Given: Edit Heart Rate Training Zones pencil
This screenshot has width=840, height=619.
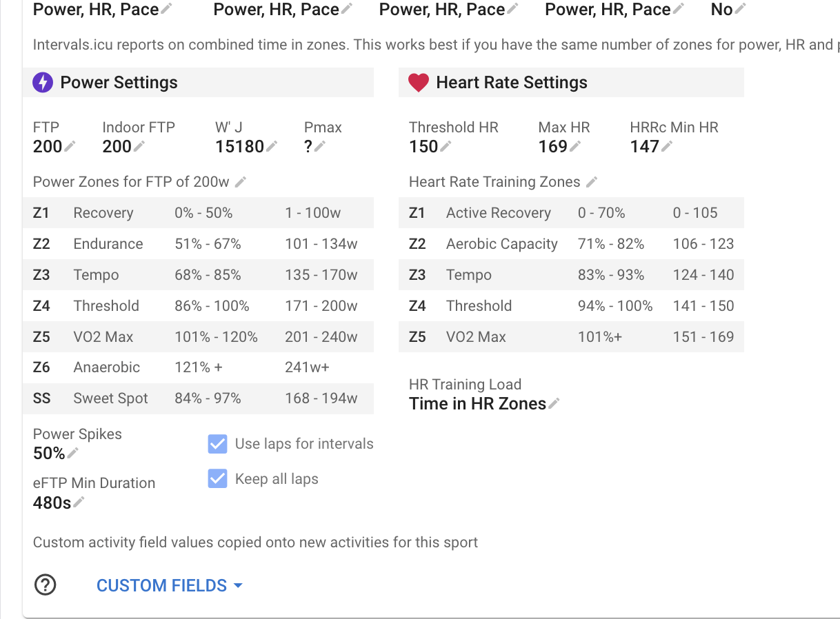Looking at the screenshot, I should pos(592,182).
